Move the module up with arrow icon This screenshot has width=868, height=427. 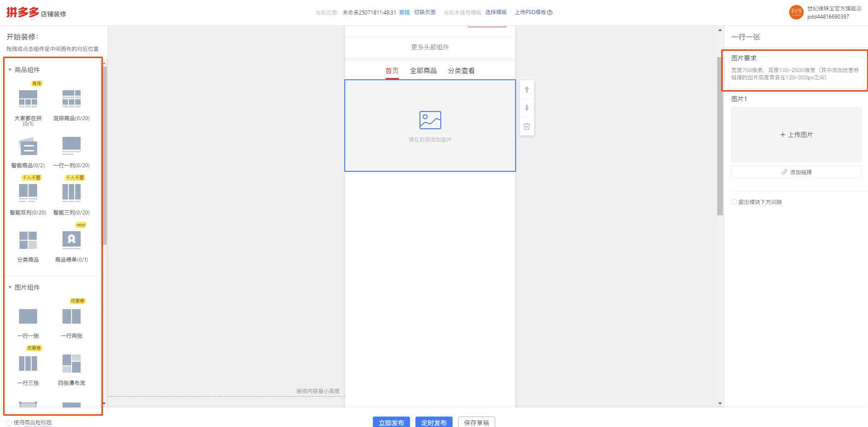(x=527, y=90)
